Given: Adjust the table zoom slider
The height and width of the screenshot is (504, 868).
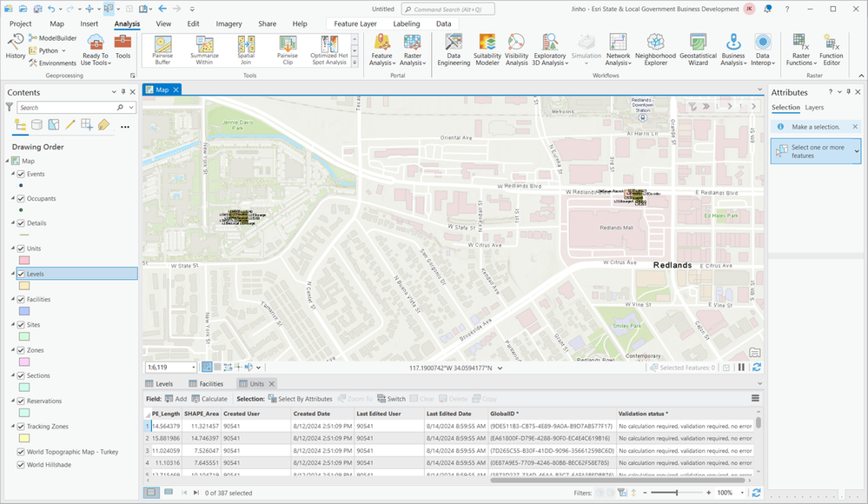Looking at the screenshot, I should (677, 493).
